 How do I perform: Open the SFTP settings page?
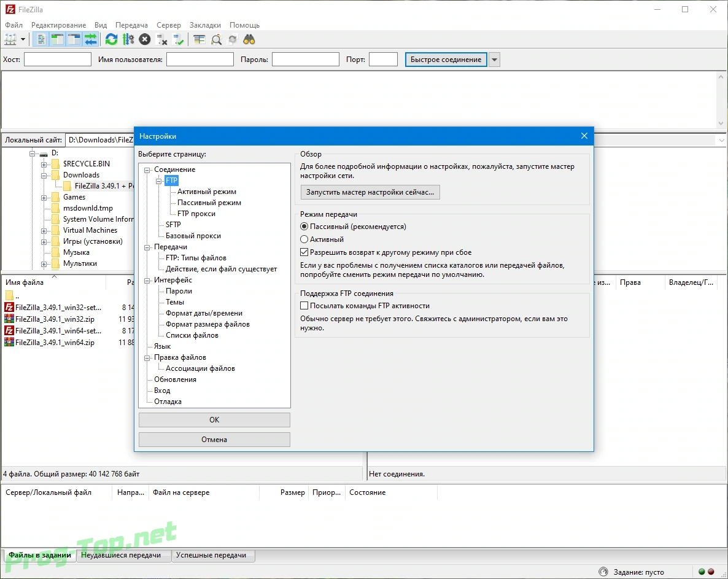click(x=173, y=224)
